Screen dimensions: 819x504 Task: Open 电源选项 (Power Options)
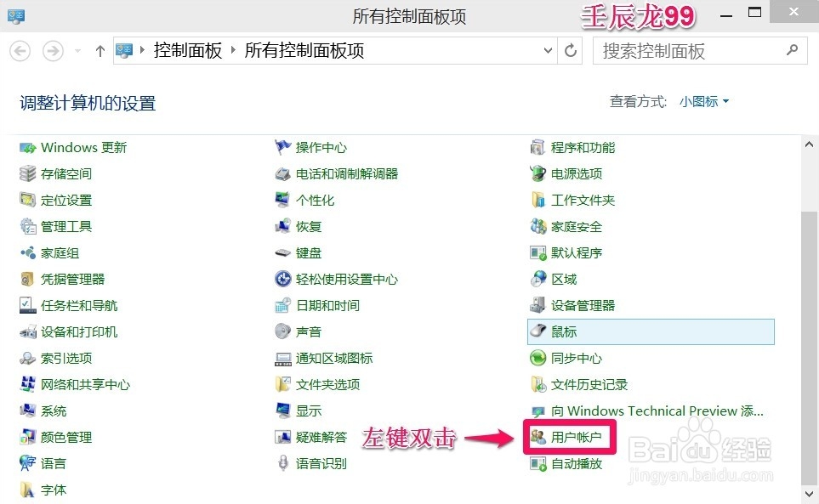575,173
